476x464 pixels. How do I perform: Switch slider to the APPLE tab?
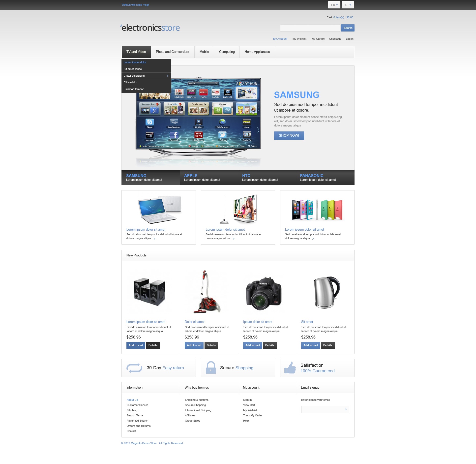coord(209,178)
